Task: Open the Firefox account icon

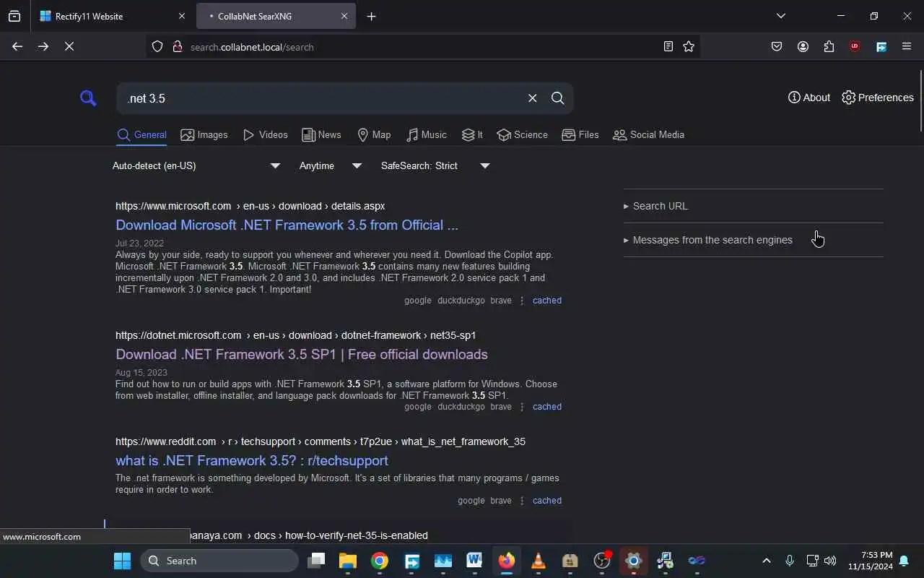Action: point(803,46)
